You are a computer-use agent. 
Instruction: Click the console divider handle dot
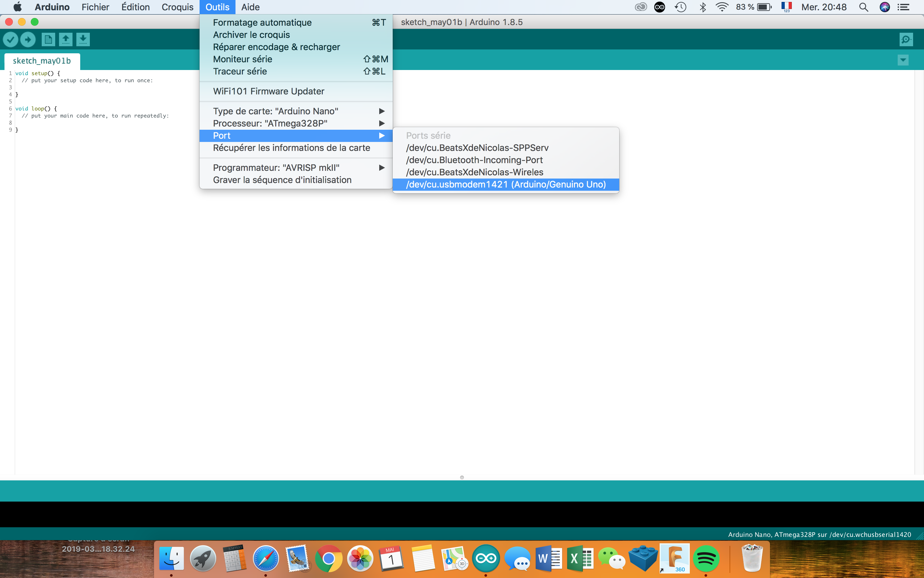[462, 477]
